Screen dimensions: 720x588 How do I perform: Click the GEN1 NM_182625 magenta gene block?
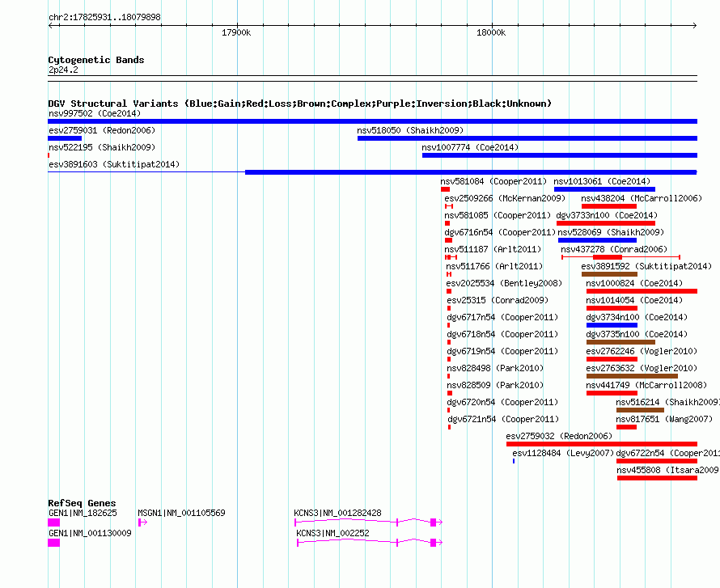click(53, 522)
